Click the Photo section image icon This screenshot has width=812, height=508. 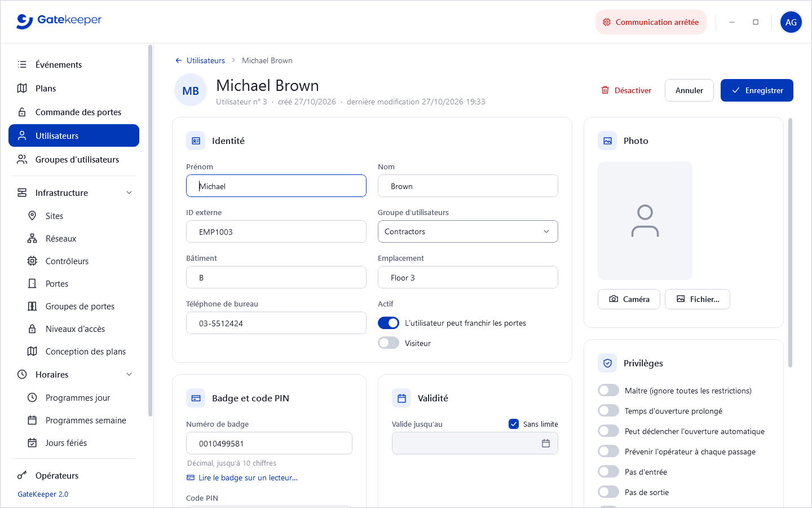tap(607, 141)
